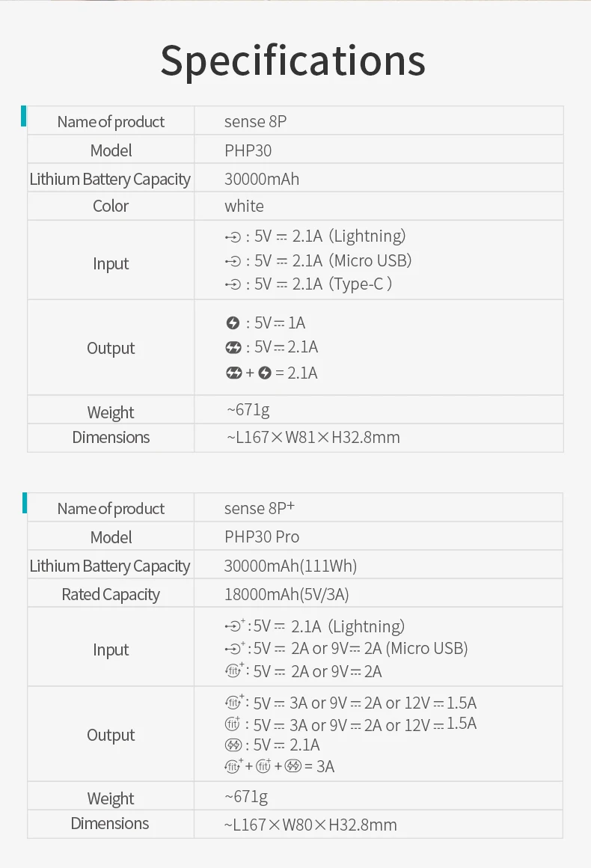Select the PHP30 model value

click(248, 150)
